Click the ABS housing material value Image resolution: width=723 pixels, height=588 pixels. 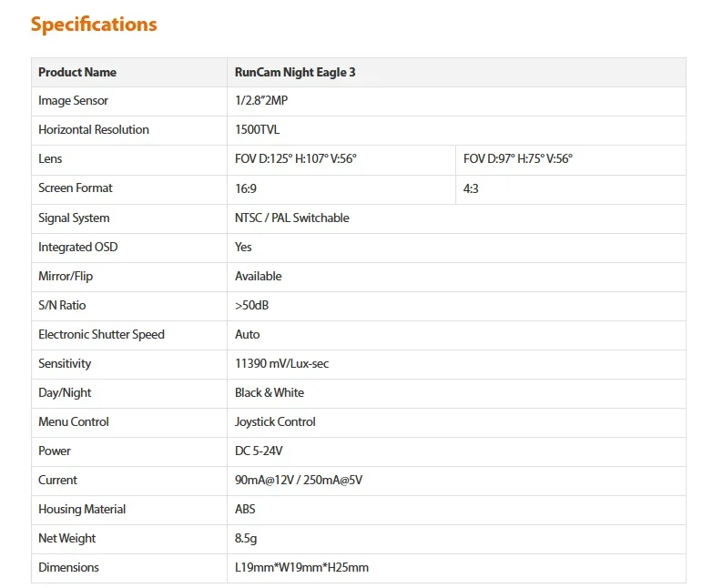click(245, 509)
